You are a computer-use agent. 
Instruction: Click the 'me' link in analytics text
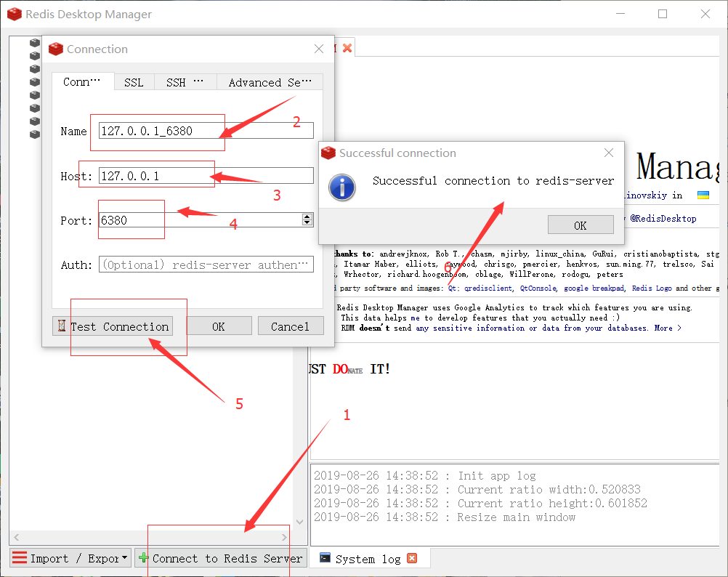pos(415,318)
